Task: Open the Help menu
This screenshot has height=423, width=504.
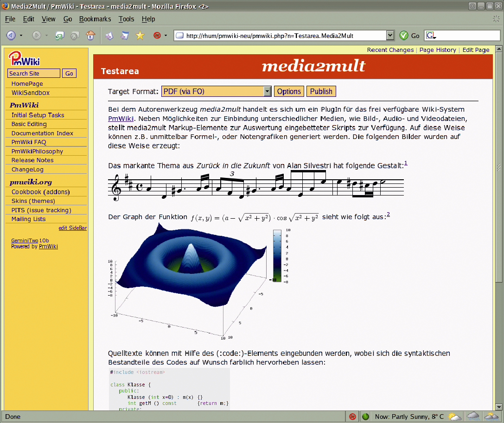Action: (x=148, y=19)
